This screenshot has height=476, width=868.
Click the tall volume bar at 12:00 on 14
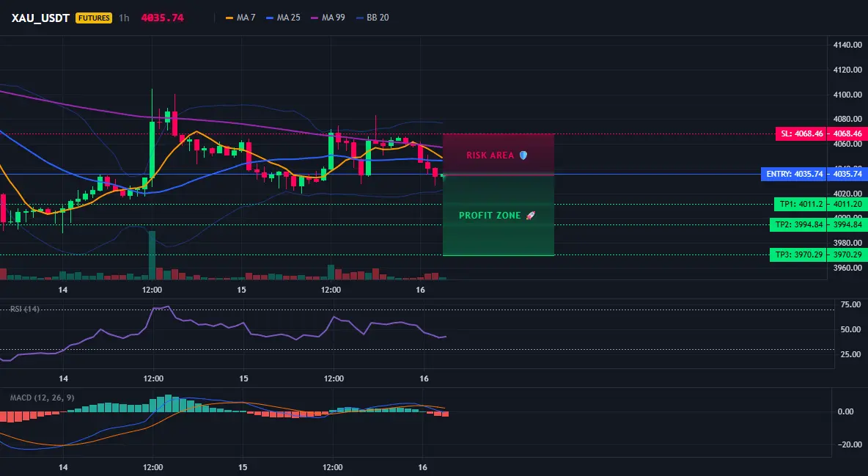(x=152, y=255)
